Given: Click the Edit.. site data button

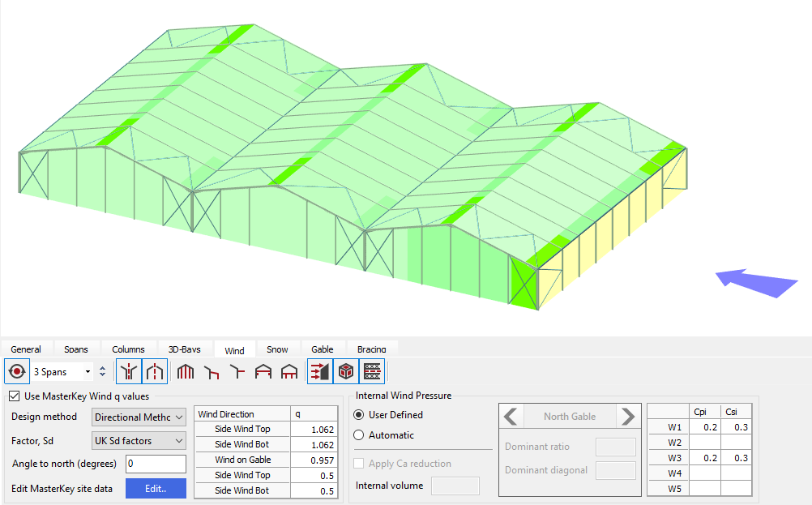Looking at the screenshot, I should [155, 489].
